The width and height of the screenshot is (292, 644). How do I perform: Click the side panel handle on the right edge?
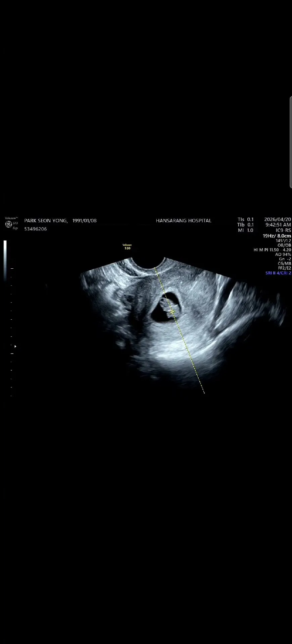pyautogui.click(x=291, y=142)
